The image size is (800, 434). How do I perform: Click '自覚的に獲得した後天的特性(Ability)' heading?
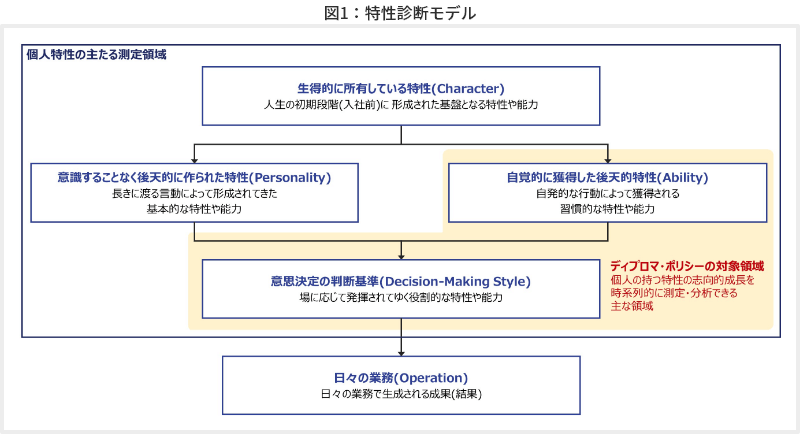[607, 177]
